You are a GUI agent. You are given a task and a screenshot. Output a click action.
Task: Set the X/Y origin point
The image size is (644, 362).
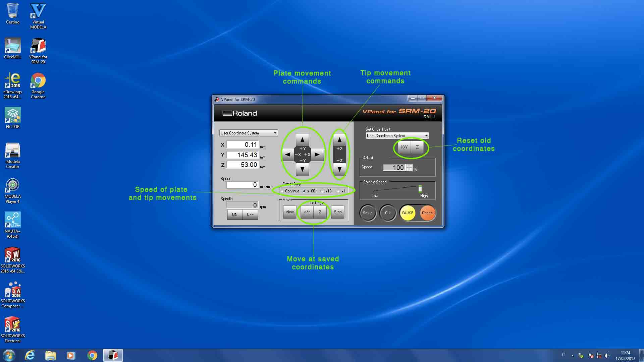point(404,147)
